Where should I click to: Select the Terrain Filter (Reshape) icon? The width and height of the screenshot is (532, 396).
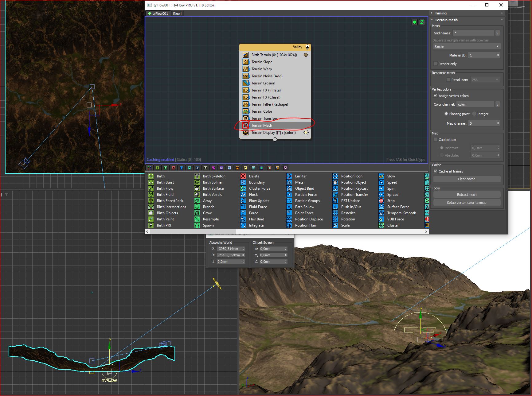coord(245,104)
